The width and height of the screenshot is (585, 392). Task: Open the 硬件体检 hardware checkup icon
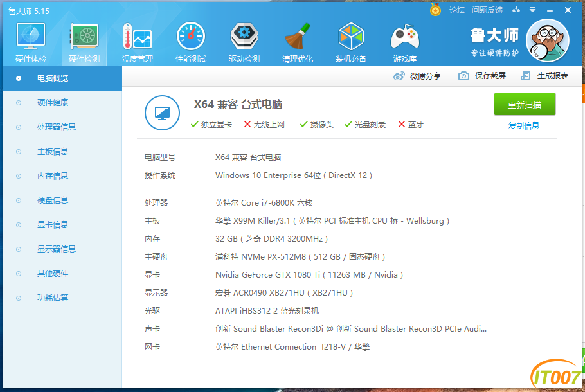point(31,37)
